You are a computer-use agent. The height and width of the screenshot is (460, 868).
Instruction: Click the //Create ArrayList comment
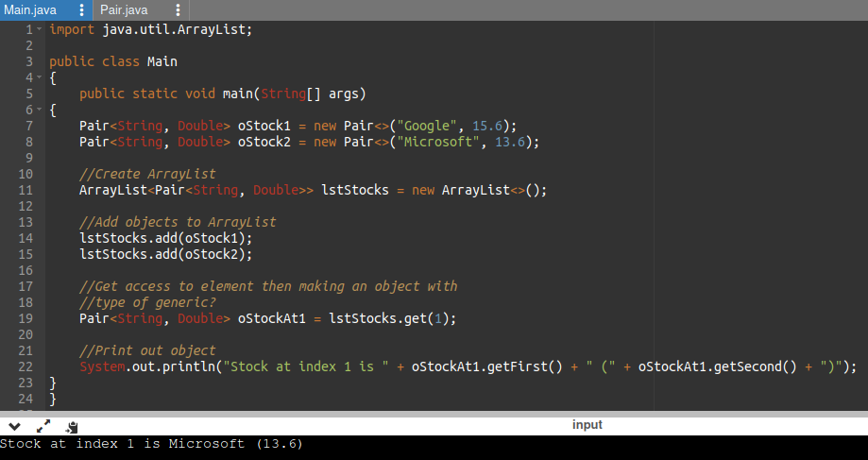point(147,174)
